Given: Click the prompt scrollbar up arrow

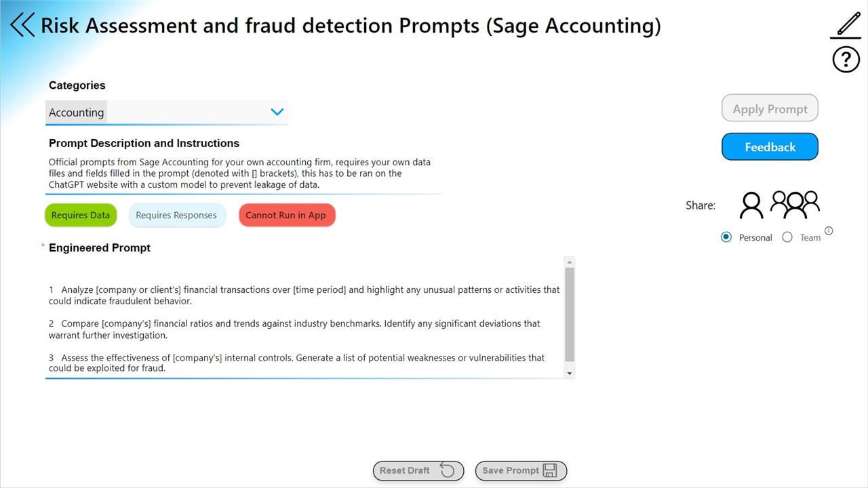Looking at the screenshot, I should point(570,262).
